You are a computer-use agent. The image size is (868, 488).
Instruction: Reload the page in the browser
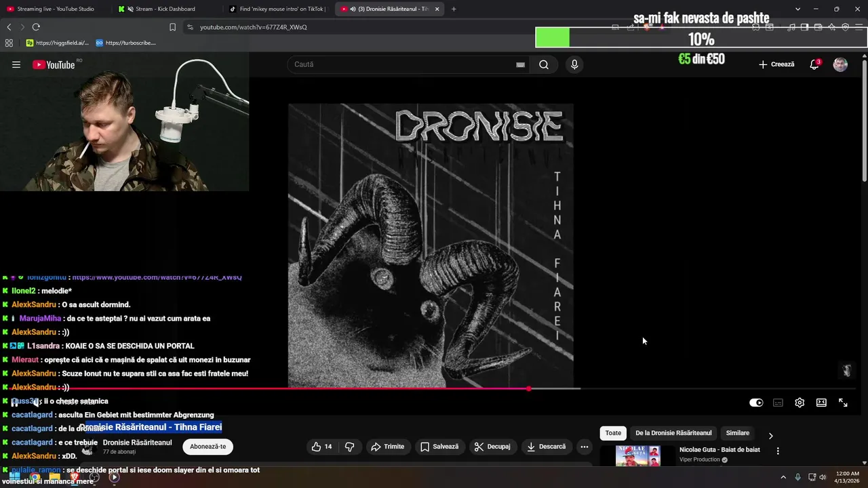tap(36, 27)
